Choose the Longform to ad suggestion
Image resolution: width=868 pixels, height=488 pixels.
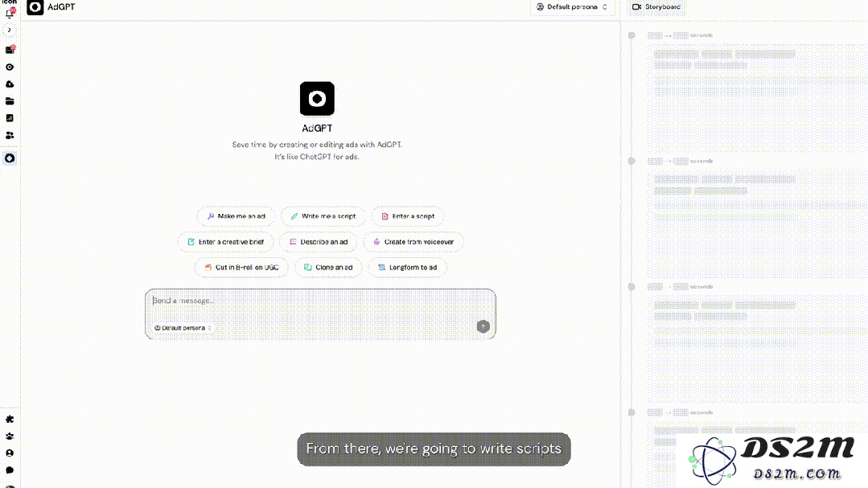click(407, 267)
